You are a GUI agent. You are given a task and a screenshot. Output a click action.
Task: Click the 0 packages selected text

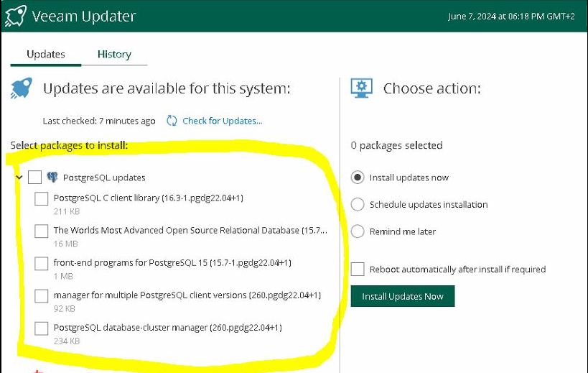tap(397, 145)
